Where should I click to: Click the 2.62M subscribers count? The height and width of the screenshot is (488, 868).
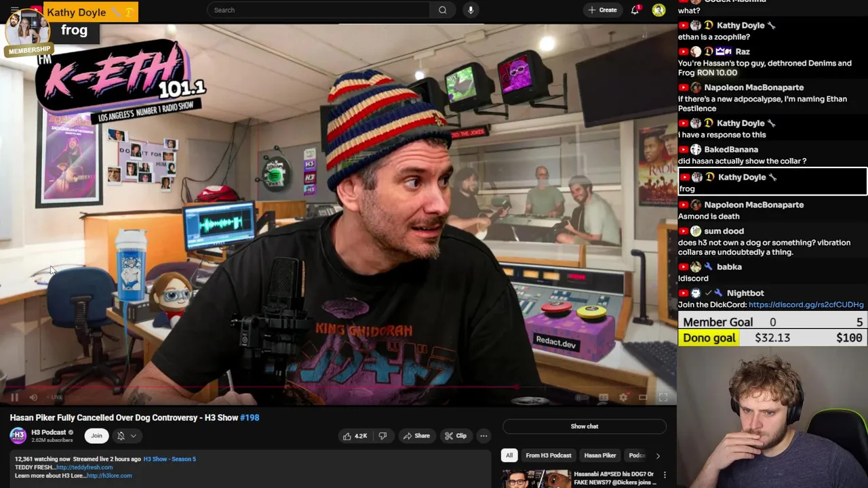pos(52,440)
